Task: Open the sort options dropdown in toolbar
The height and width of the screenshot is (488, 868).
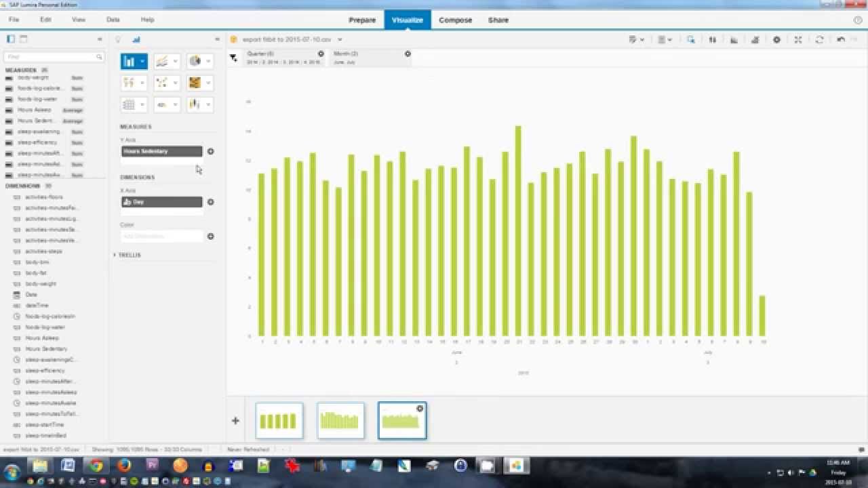Action: [x=636, y=40]
